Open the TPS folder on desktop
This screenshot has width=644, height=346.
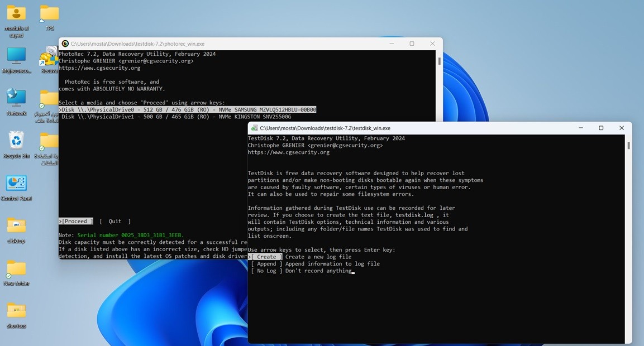click(49, 13)
